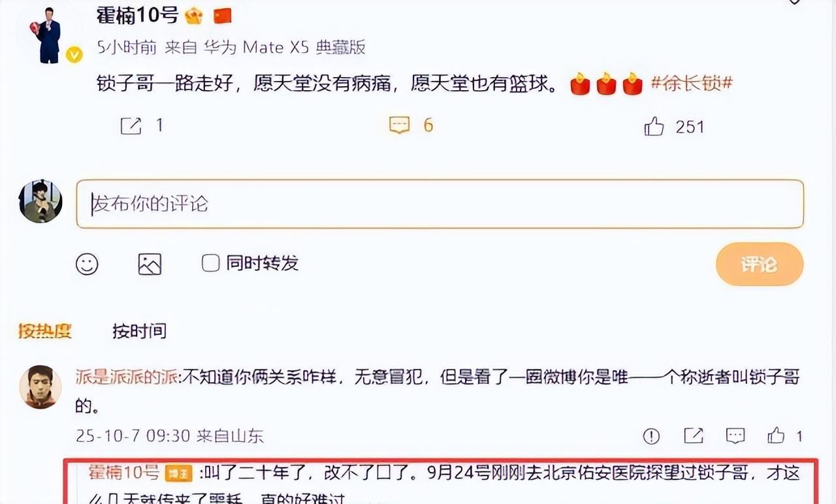Repost the comment from 派是派派的派
The image size is (836, 504).
point(693,435)
